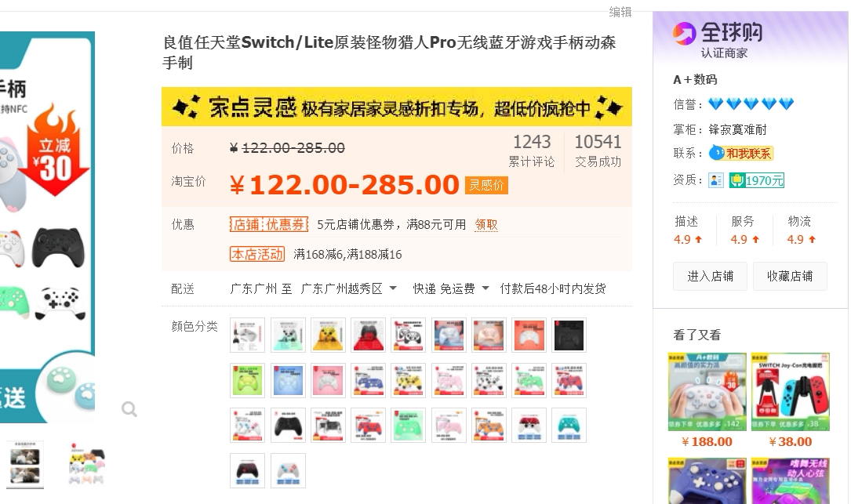
Task: Pick the pink controller color option
Action: [x=329, y=379]
